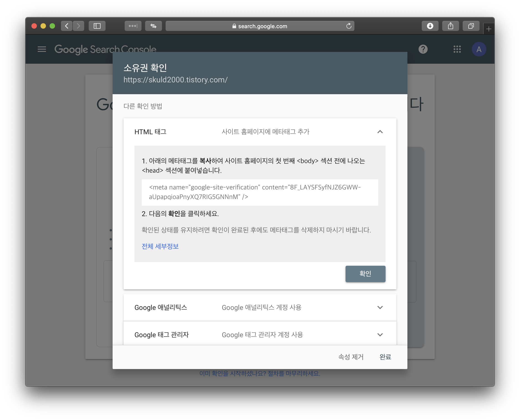Open the Safari downloads list
The width and height of the screenshot is (520, 420).
(x=430, y=26)
